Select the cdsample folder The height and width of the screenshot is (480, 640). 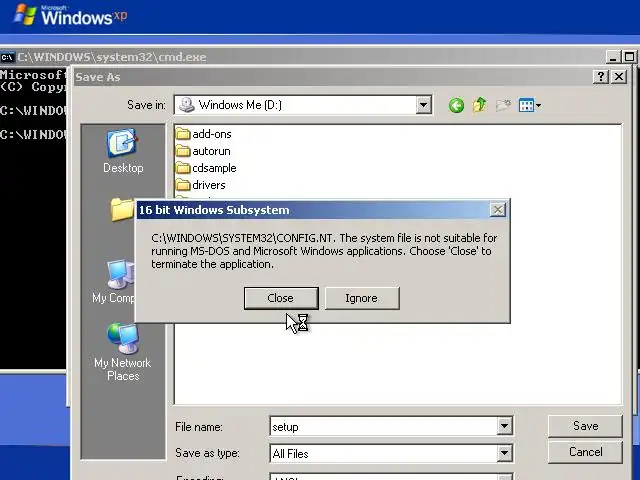click(x=206, y=168)
